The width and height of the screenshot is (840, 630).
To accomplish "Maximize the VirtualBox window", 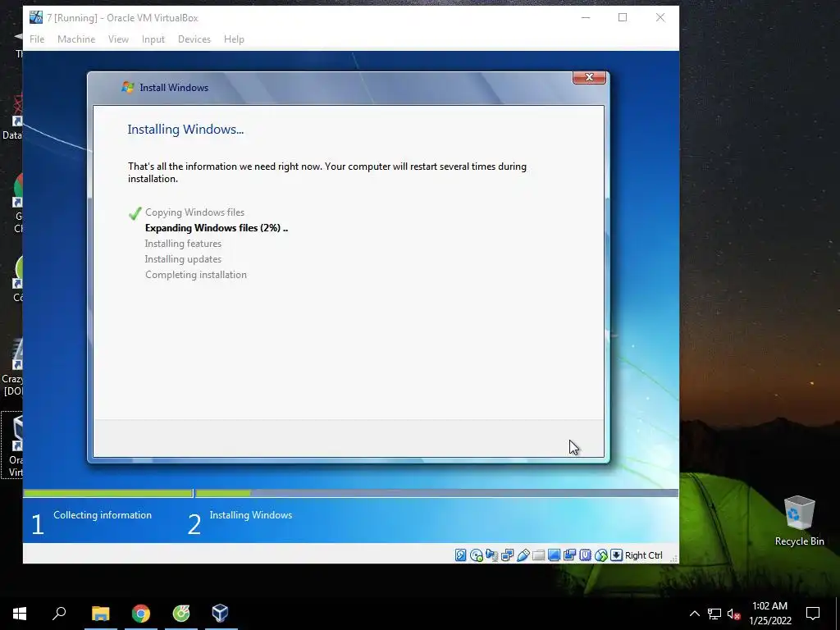I will (x=623, y=18).
